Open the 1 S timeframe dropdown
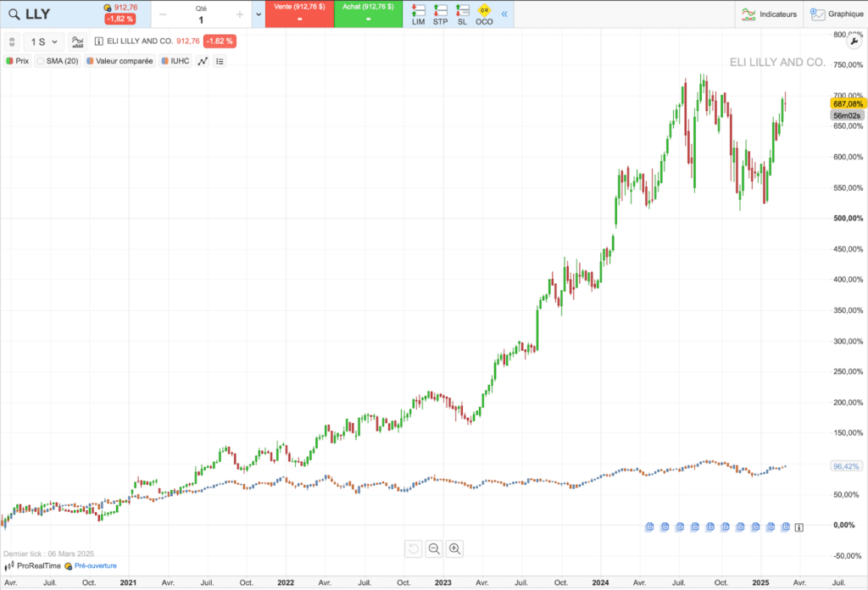The height and width of the screenshot is (590, 868). click(44, 42)
